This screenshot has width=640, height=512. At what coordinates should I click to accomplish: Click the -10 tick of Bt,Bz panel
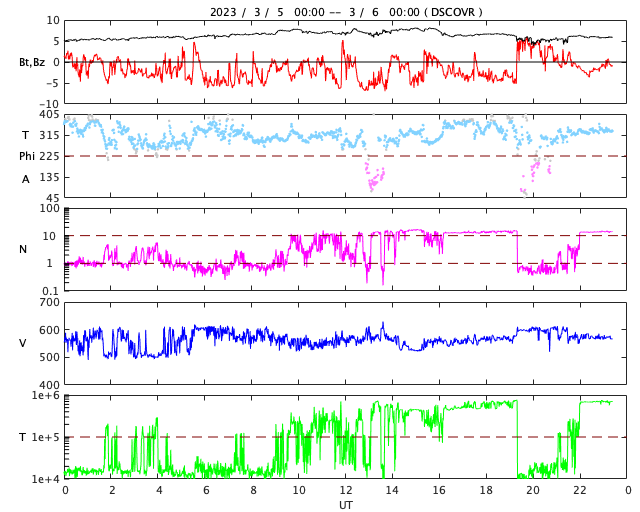pyautogui.click(x=49, y=104)
